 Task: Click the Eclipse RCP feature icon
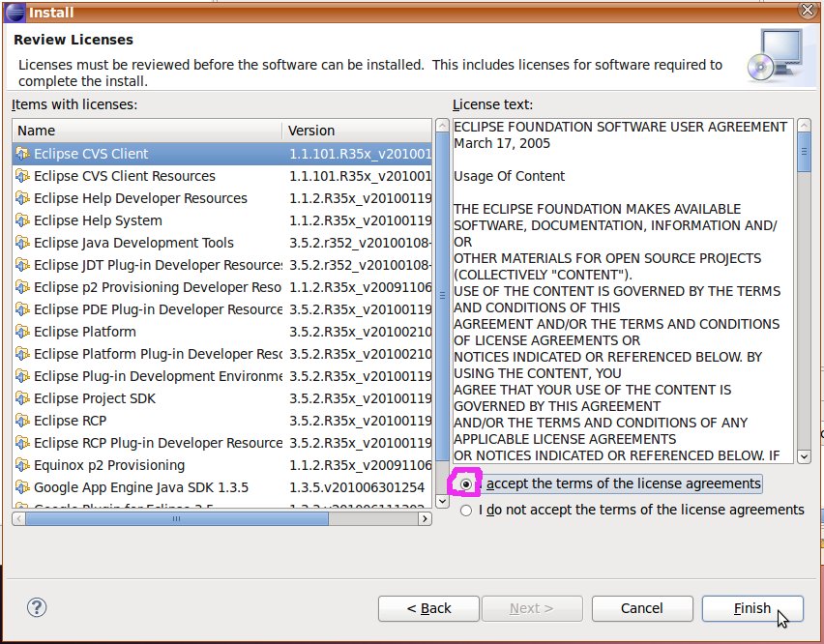tap(22, 421)
